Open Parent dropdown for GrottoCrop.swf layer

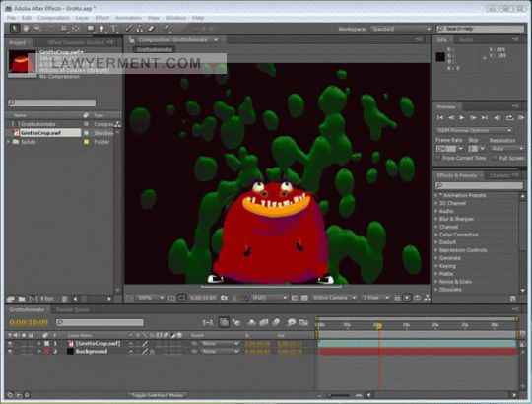point(220,344)
